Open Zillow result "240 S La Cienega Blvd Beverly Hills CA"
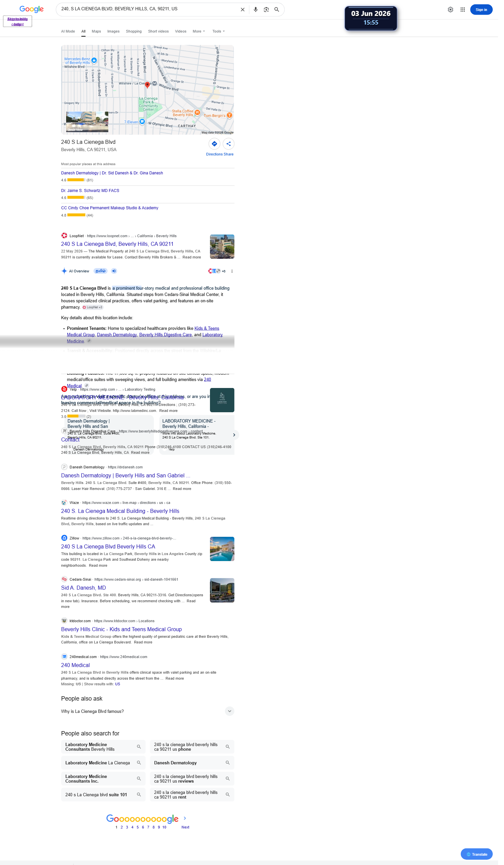 click(x=108, y=547)
